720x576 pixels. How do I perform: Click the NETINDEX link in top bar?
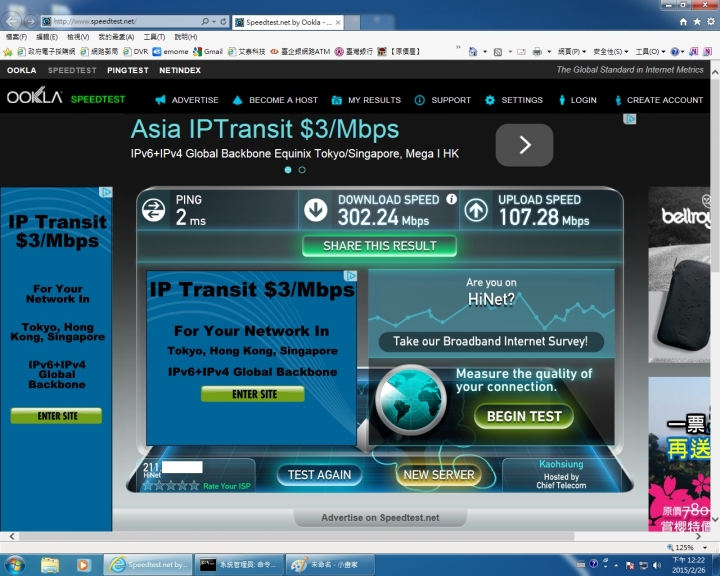click(x=180, y=70)
